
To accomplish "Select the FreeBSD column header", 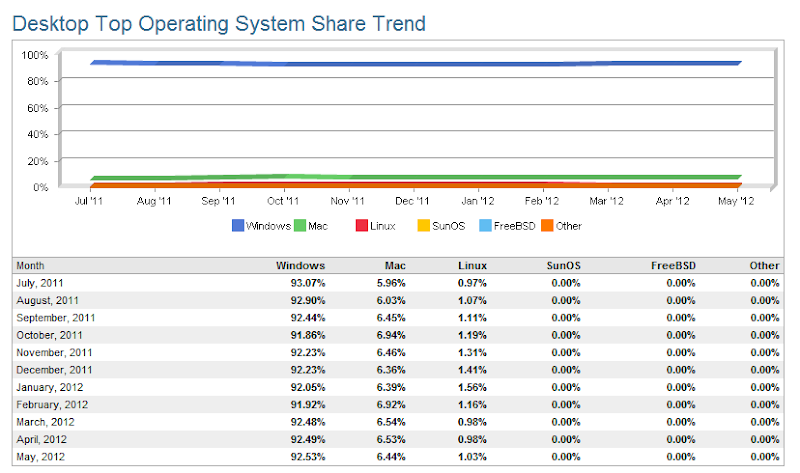I will coord(673,266).
